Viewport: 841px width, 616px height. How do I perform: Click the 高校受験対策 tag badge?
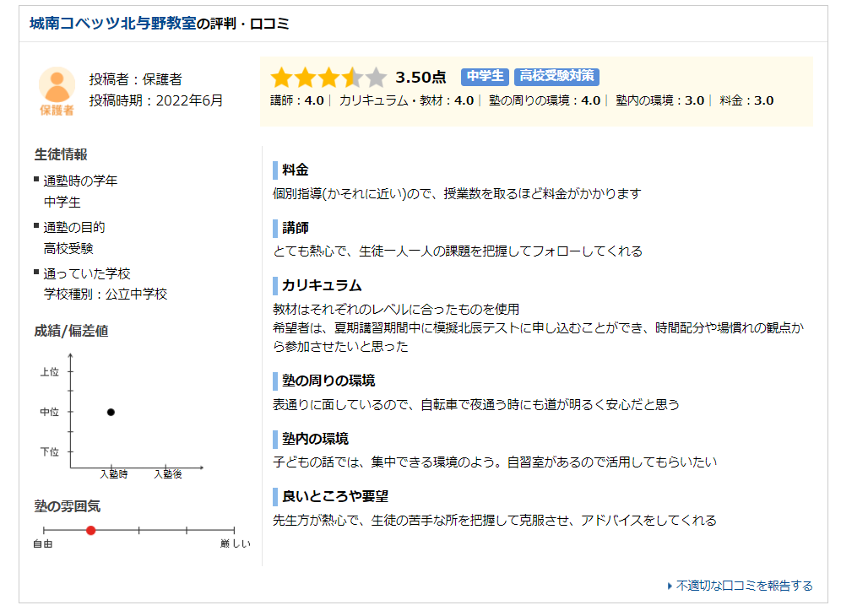coord(556,76)
